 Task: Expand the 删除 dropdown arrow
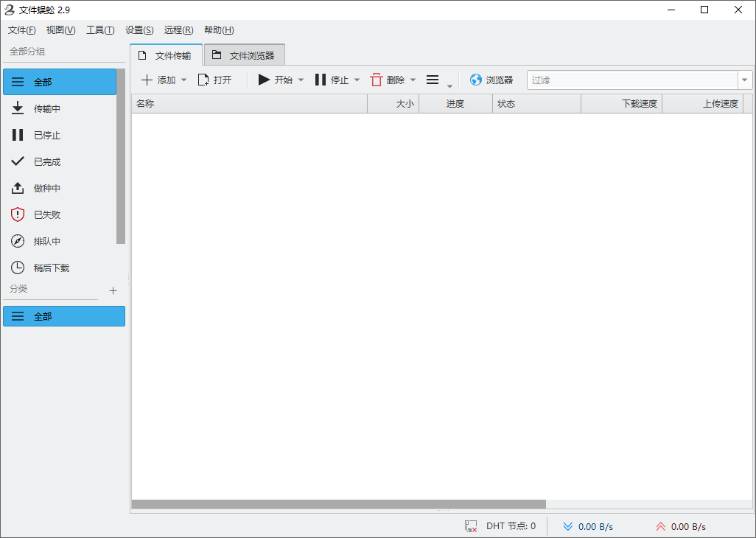point(413,80)
